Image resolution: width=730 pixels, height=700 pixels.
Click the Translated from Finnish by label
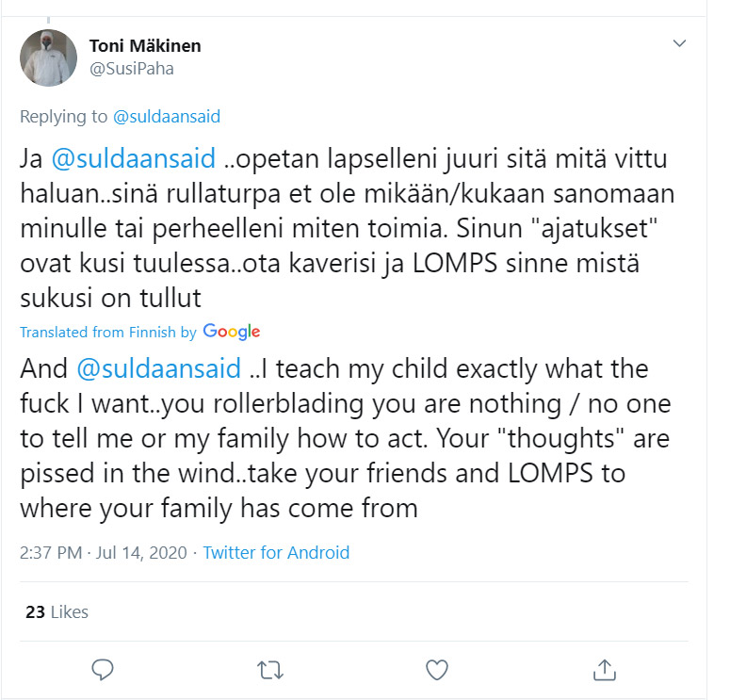click(x=107, y=333)
